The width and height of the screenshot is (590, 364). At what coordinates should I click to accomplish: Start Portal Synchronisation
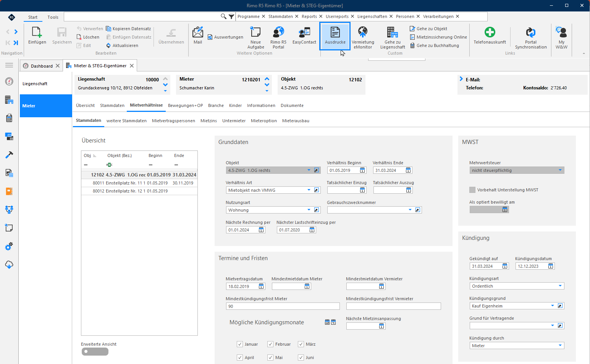(531, 37)
